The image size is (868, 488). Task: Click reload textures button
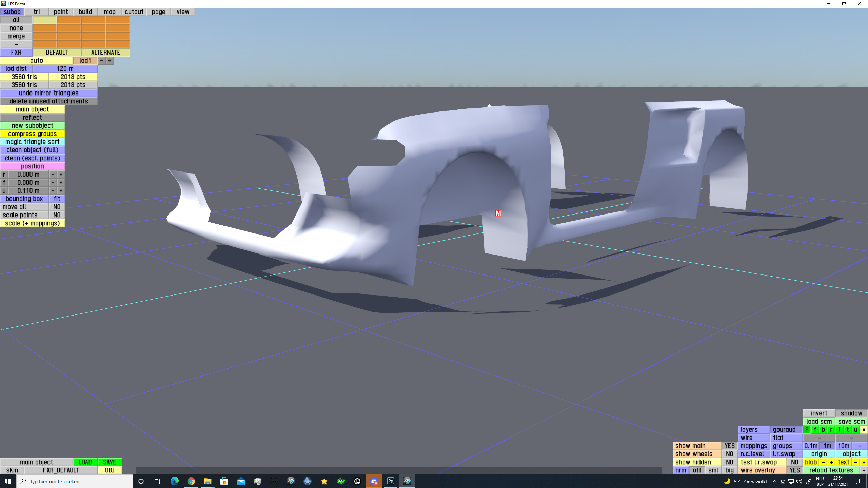coord(831,470)
